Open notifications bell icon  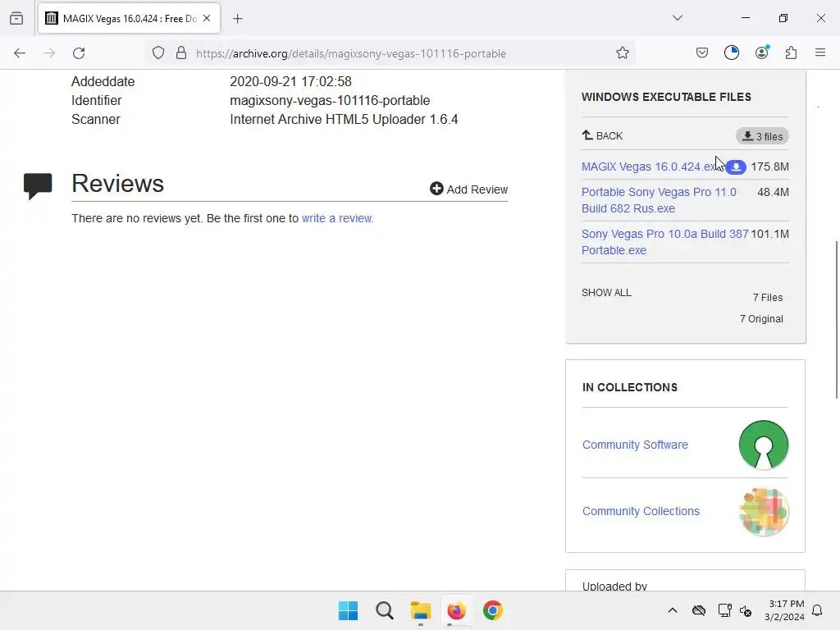(x=818, y=610)
